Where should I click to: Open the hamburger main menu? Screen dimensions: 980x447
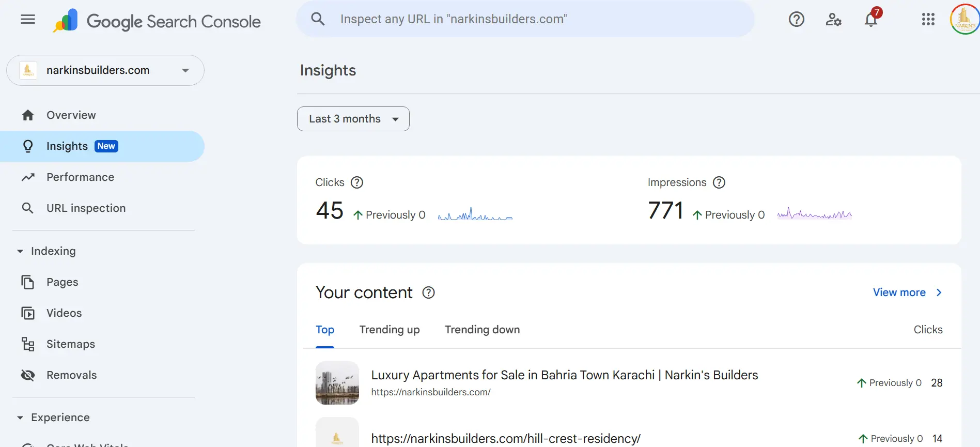click(x=28, y=20)
